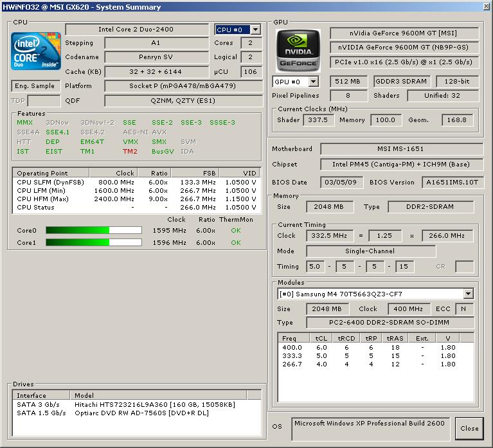Click the FSB column header
493x448 pixels.
195,173
